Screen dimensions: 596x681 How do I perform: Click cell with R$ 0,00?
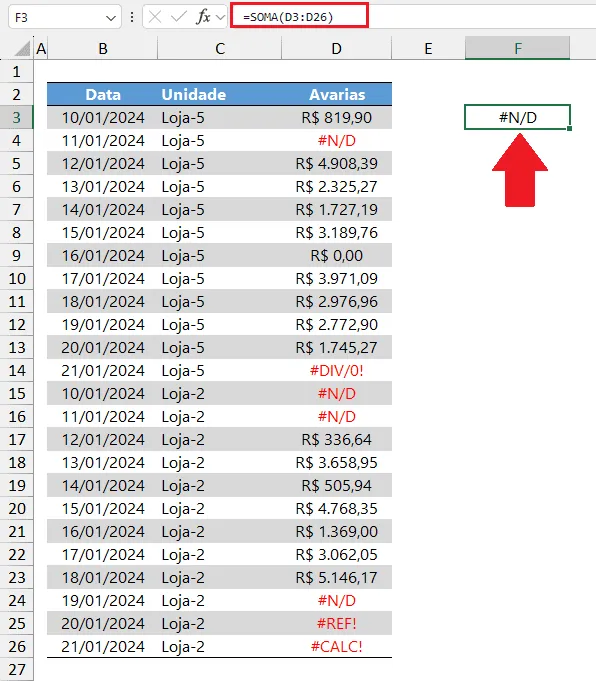pos(337,255)
